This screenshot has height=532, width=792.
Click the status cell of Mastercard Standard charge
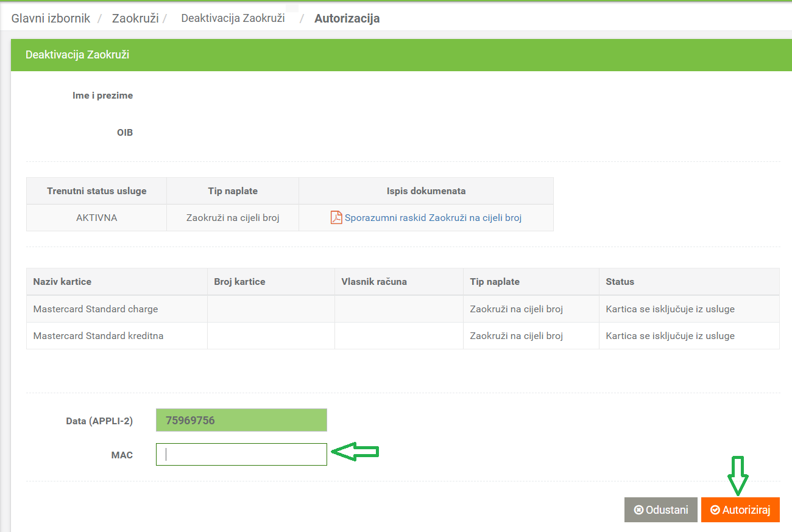(689, 309)
